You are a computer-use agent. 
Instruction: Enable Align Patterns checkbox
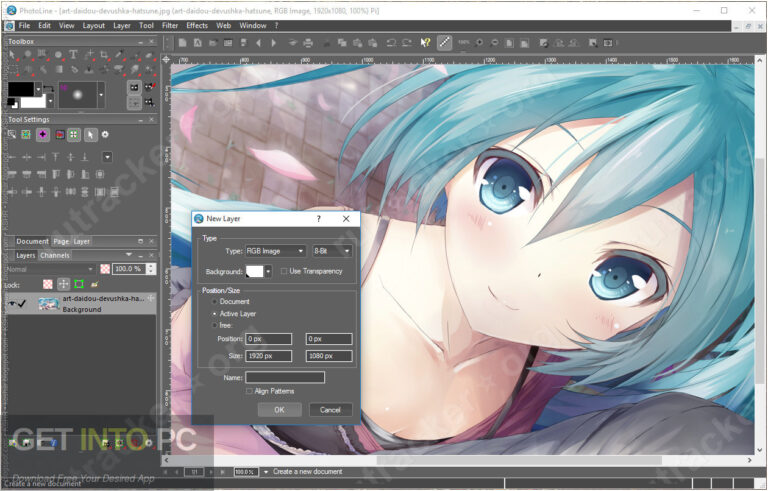[x=249, y=391]
